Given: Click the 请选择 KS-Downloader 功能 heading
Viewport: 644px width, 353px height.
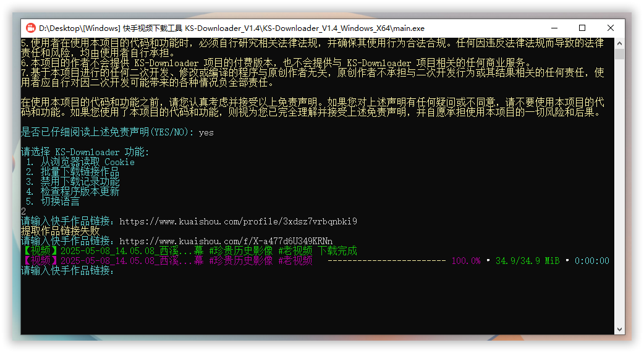Looking at the screenshot, I should click(x=85, y=152).
